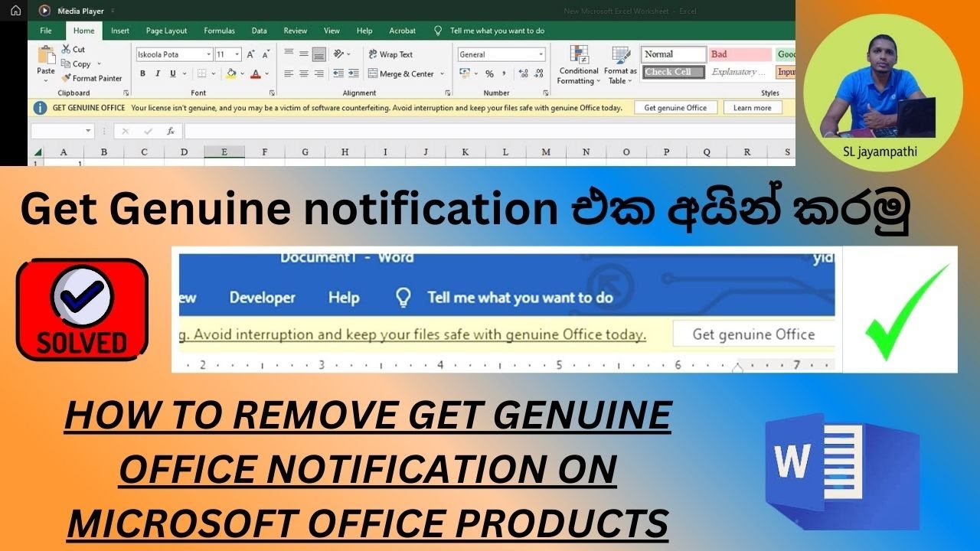Click the formula bar input
980x551 pixels.
click(x=490, y=131)
